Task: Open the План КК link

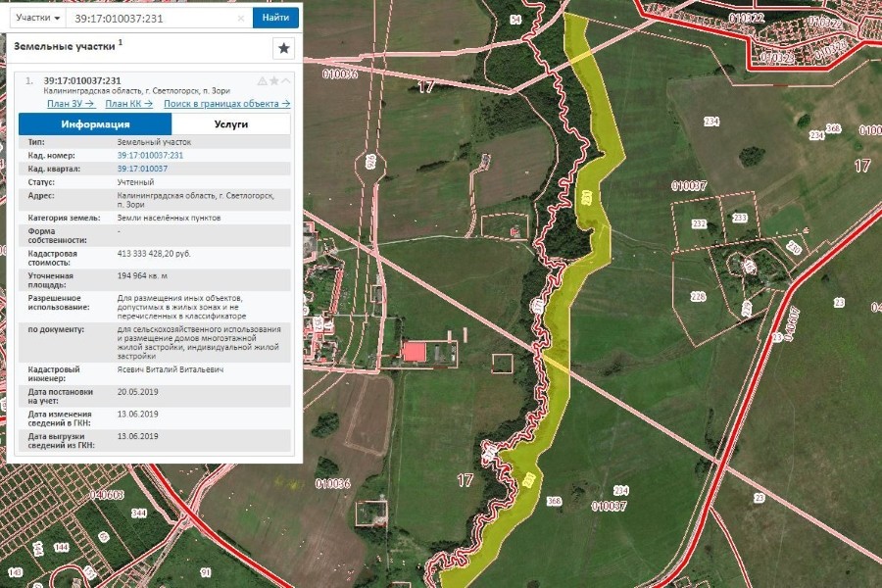Action: tap(128, 103)
